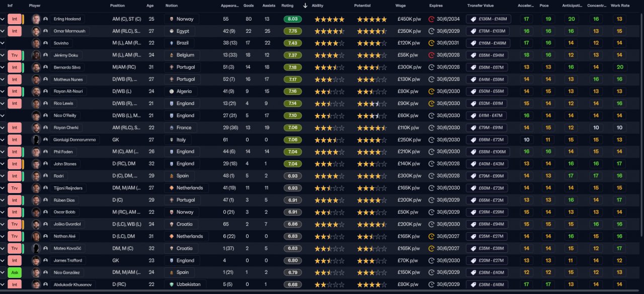644x294 pixels.
Task: Open Omar Marmoush's player name button
Action: click(x=69, y=31)
